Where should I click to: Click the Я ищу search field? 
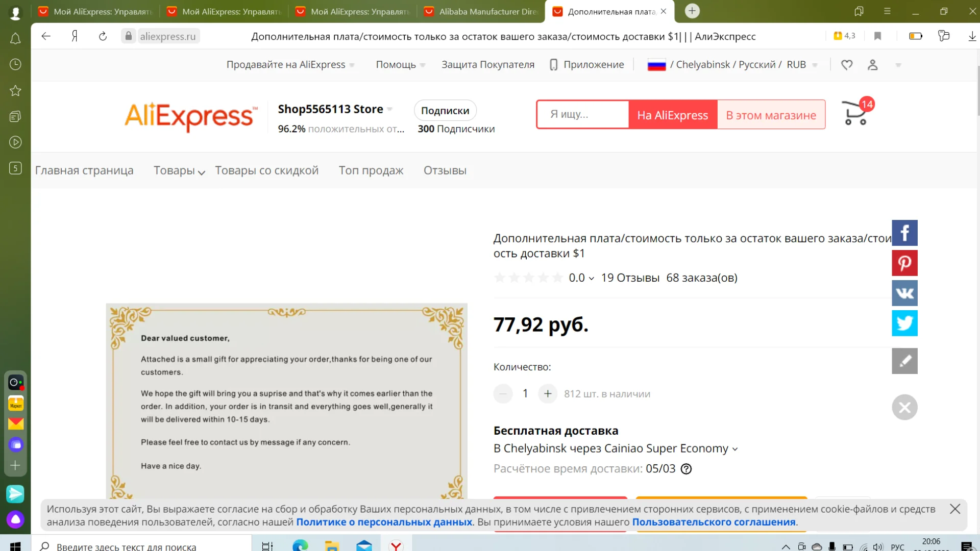[582, 114]
